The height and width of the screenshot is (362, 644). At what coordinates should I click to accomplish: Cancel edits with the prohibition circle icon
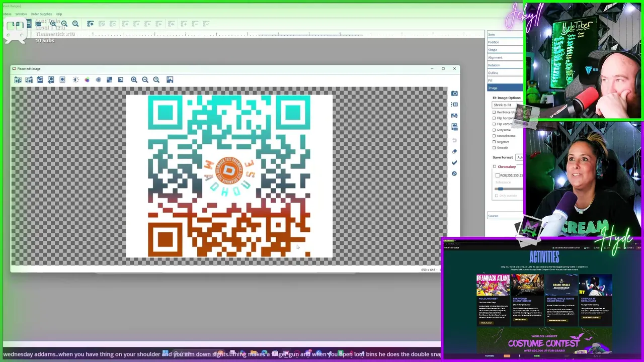click(454, 173)
